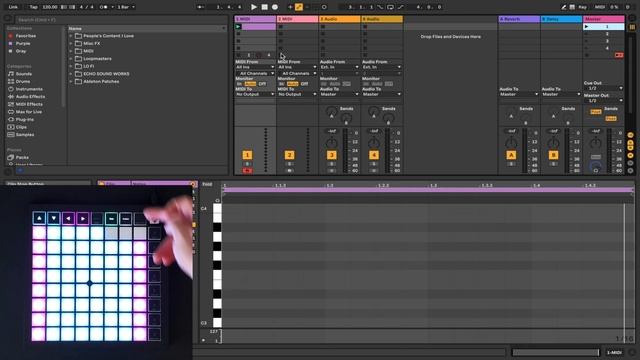Toggle return track A activator

tap(511, 155)
